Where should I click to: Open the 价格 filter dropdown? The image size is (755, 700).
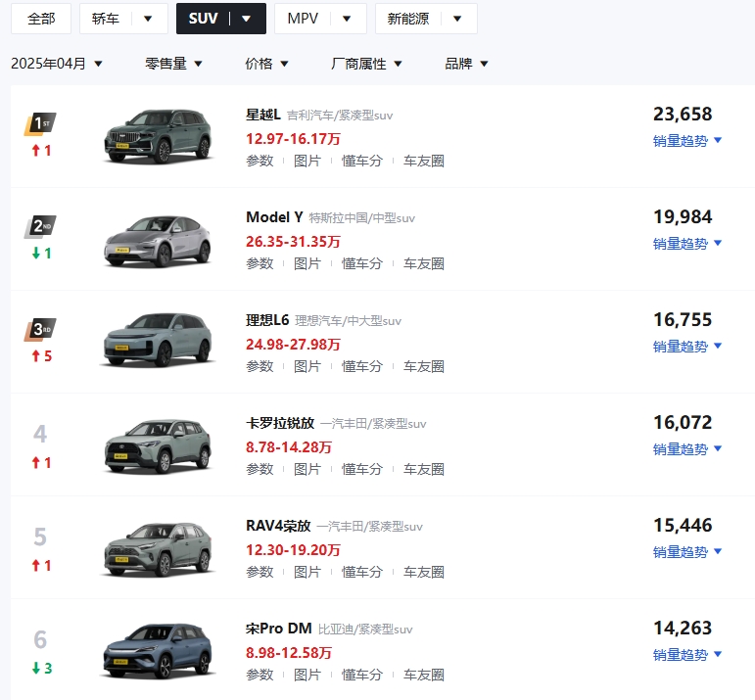pyautogui.click(x=266, y=64)
